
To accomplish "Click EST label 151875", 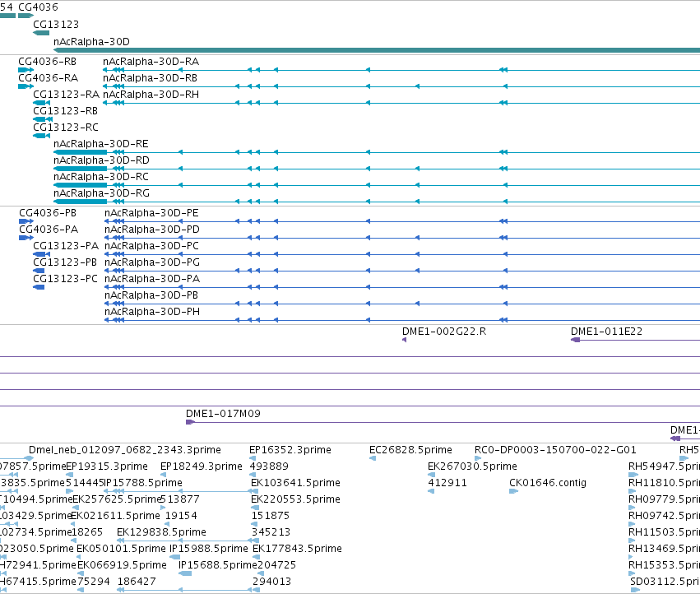I will click(271, 517).
